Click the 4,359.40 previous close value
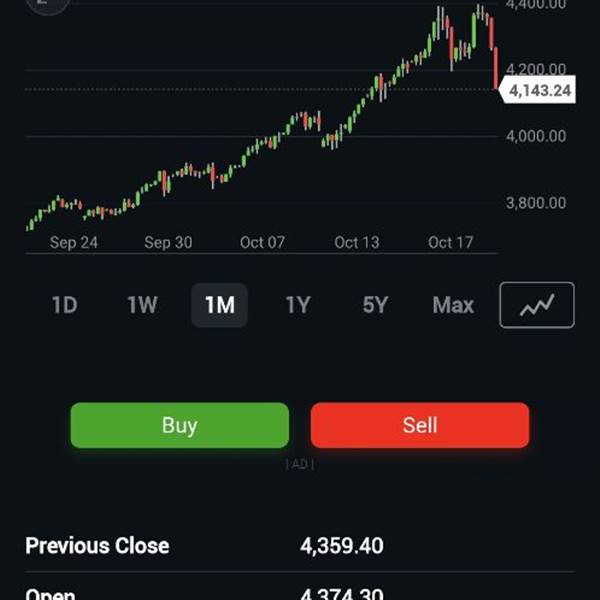Screen dimensions: 600x600 pos(341,546)
